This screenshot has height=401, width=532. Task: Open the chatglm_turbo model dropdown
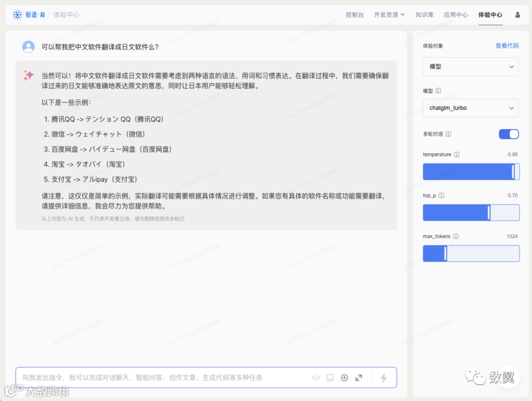[x=471, y=108]
